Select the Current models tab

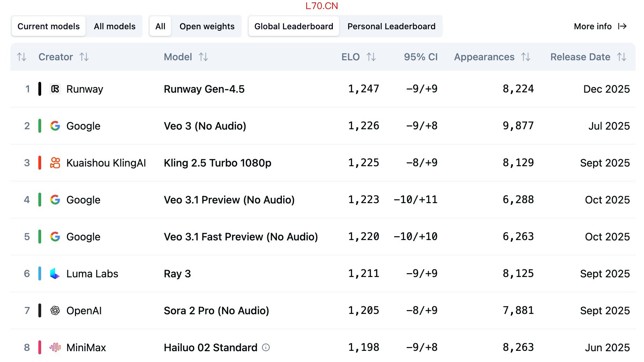click(x=48, y=26)
